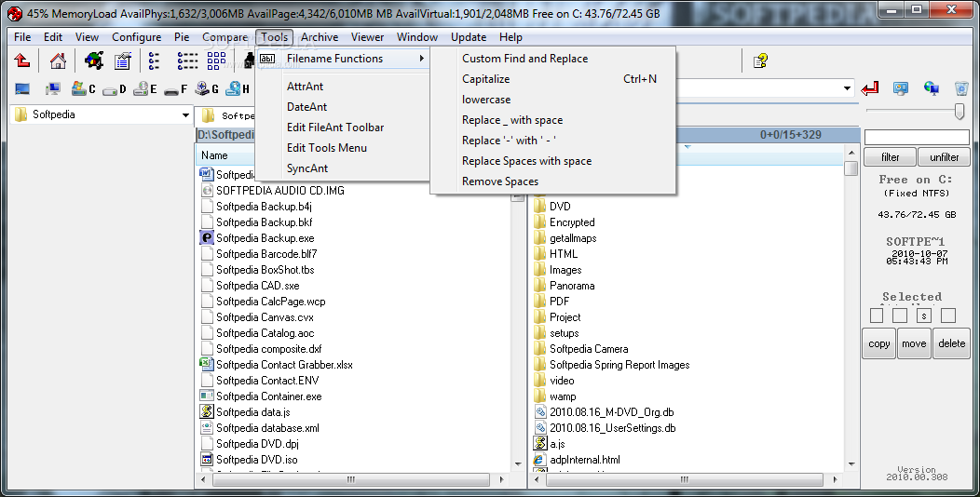Click the right pane vertical scrollbar up arrow

(x=851, y=154)
